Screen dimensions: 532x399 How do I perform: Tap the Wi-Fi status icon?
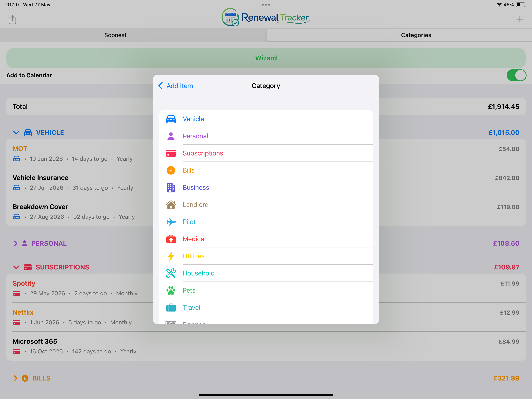click(x=499, y=4)
